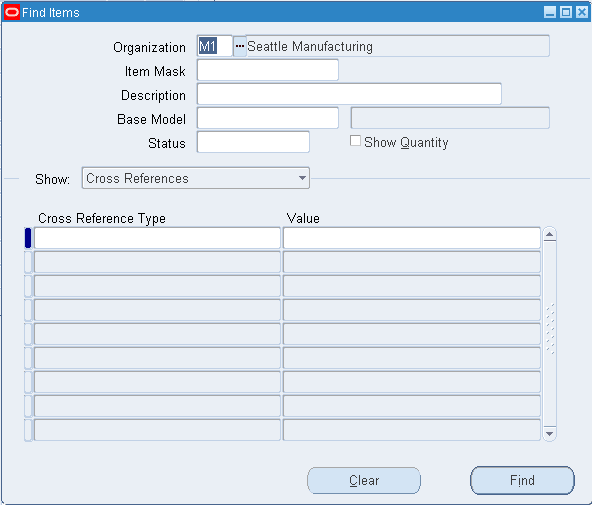592x505 pixels.
Task: Click the scroll down arrow of the cross reference list
Action: [x=549, y=434]
